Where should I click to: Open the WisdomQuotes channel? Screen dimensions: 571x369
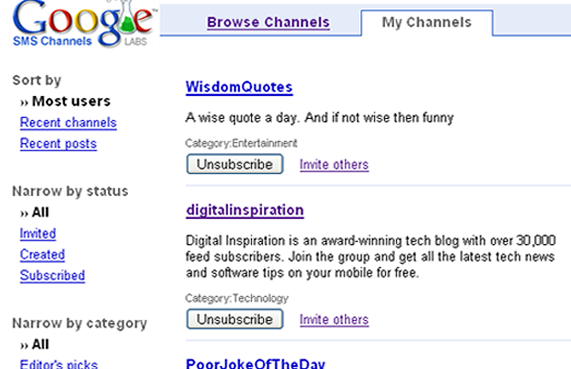239,87
